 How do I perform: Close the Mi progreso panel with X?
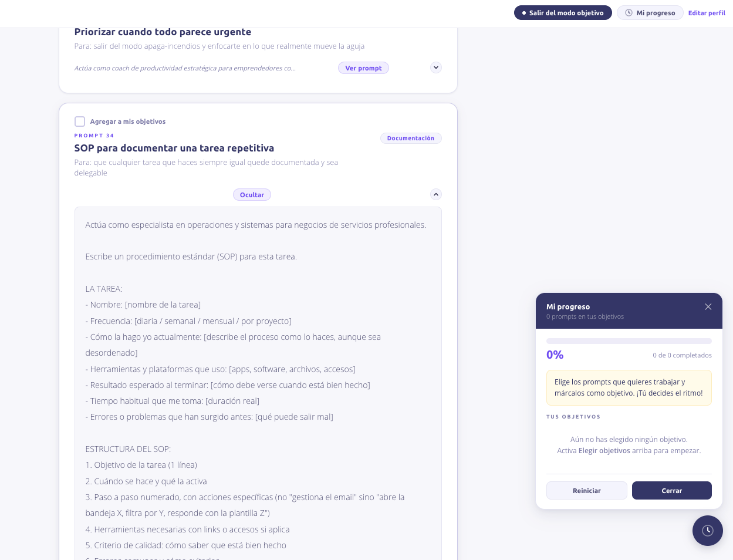click(x=708, y=307)
